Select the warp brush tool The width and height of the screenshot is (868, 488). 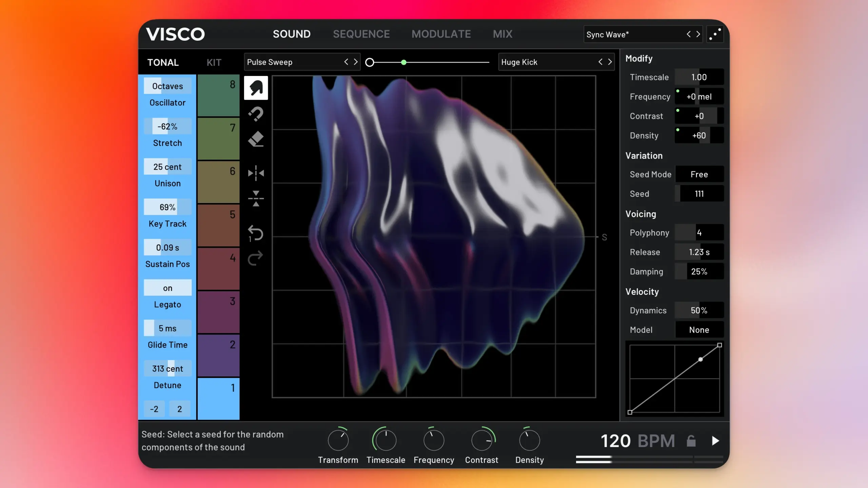(256, 88)
